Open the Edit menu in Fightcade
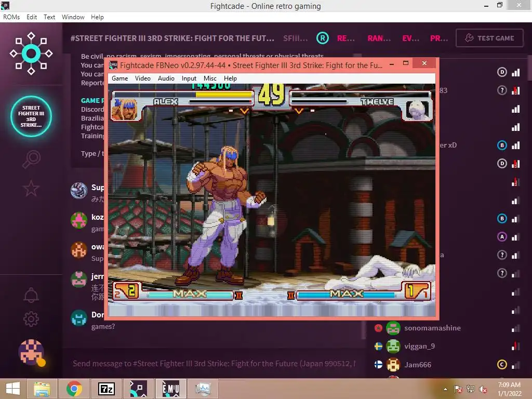Image resolution: width=532 pixels, height=399 pixels. pos(32,17)
